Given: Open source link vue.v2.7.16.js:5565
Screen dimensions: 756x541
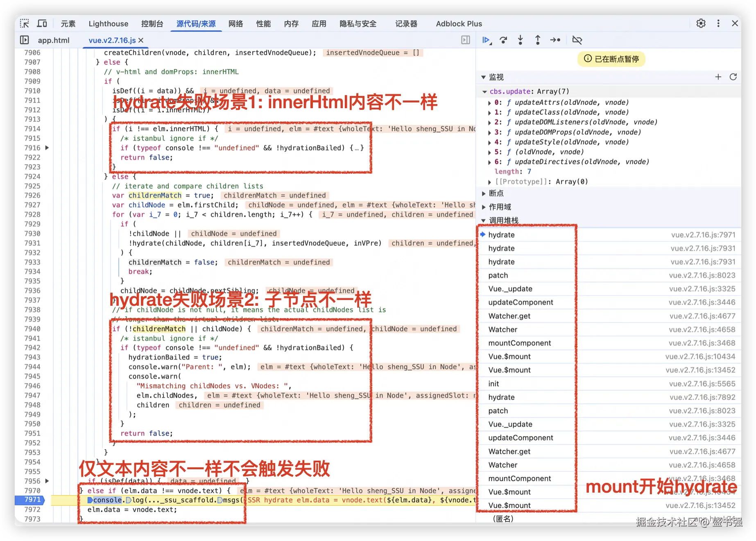Looking at the screenshot, I should (702, 384).
